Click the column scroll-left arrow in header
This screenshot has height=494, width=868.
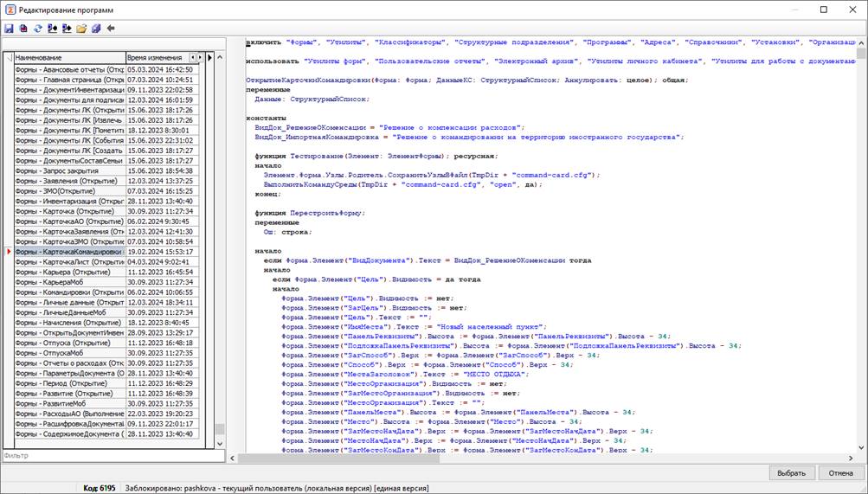pos(193,57)
